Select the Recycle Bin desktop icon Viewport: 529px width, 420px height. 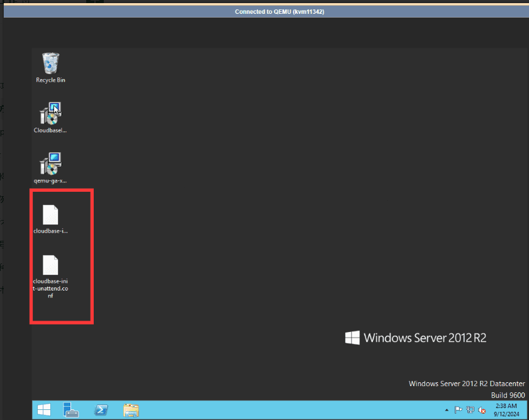[x=50, y=67]
